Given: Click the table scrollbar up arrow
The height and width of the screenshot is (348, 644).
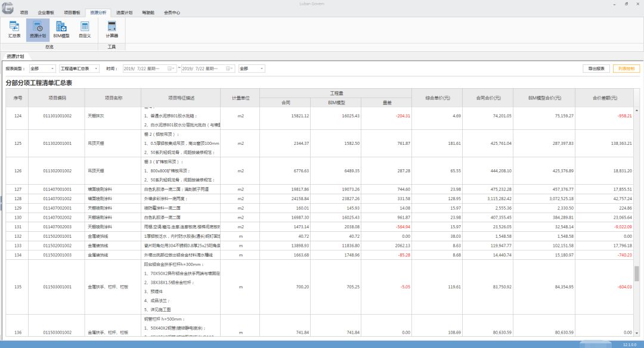Looking at the screenshot, I should pos(637,111).
